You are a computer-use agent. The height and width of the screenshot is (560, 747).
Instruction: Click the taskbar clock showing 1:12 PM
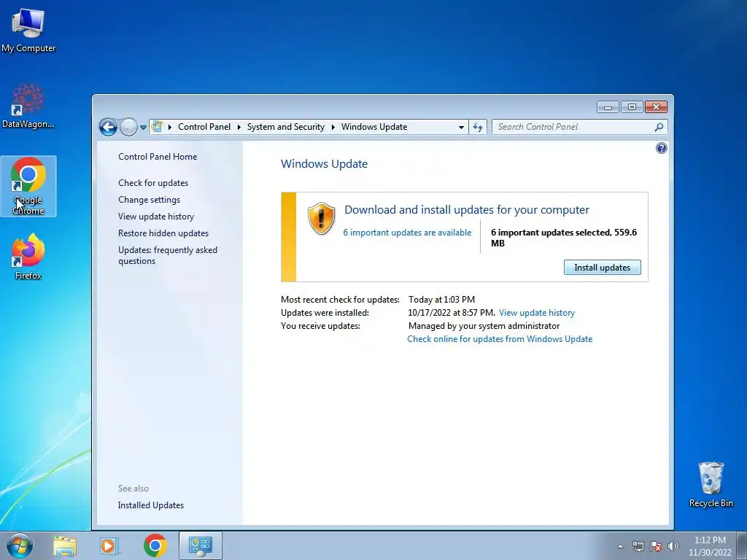coord(710,546)
